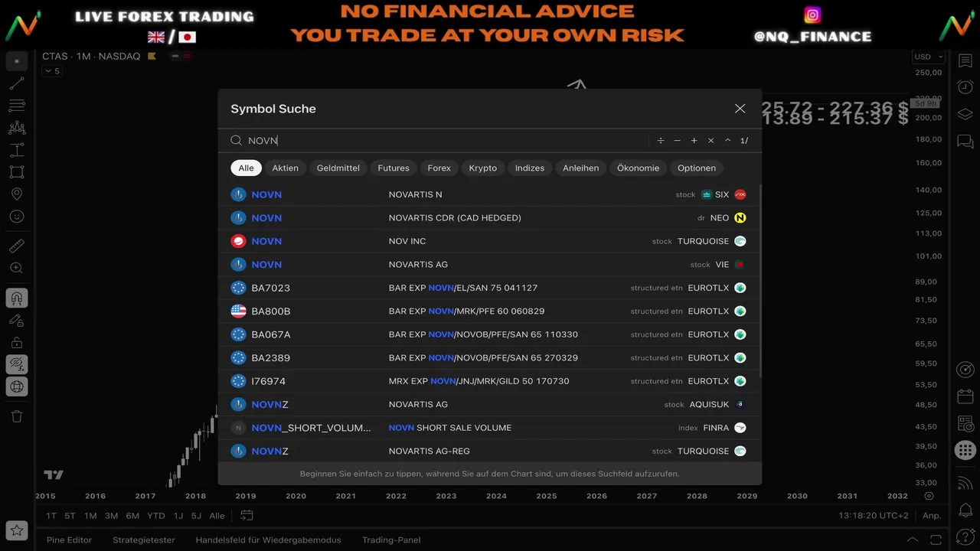Viewport: 980px width, 551px height.
Task: Open the go-to-date calendar button
Action: pyautogui.click(x=247, y=516)
